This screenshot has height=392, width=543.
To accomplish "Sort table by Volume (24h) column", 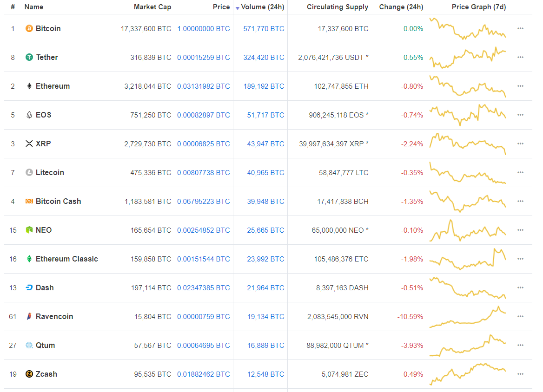I will (263, 7).
